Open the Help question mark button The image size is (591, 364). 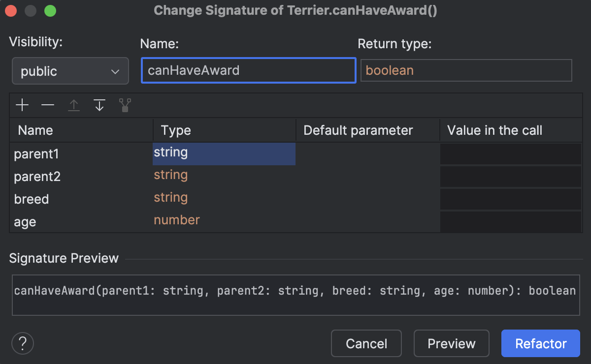[23, 343]
